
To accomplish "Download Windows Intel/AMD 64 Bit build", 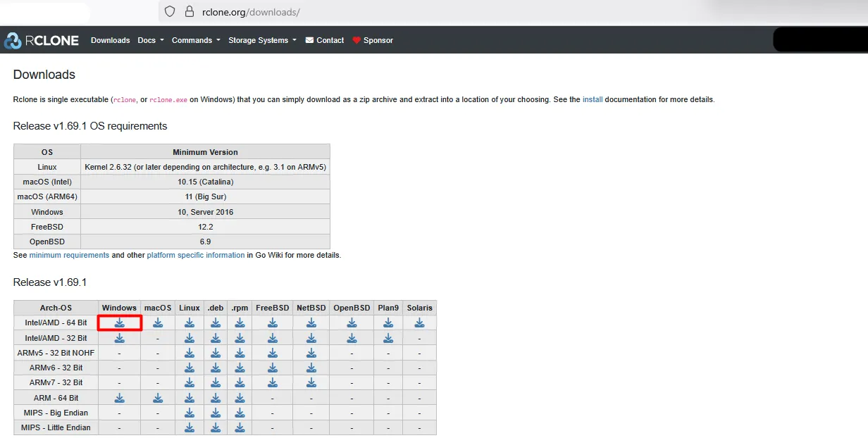I will click(x=119, y=323).
